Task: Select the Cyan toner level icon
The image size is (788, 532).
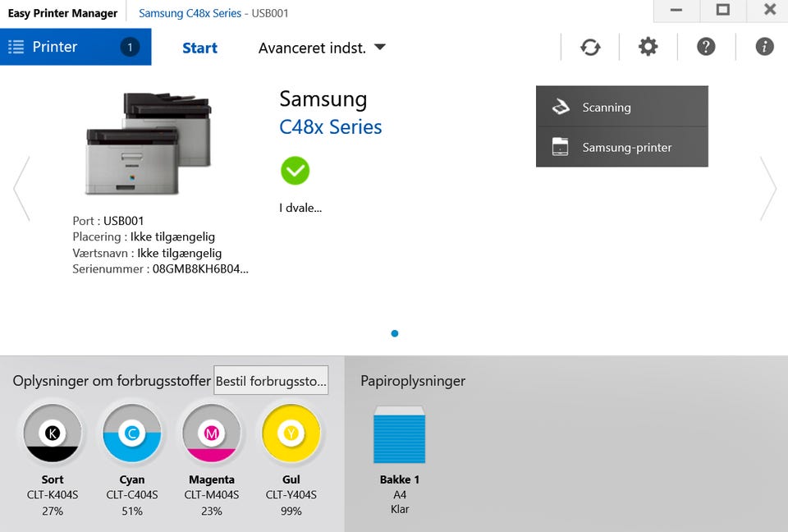Action: pos(131,433)
